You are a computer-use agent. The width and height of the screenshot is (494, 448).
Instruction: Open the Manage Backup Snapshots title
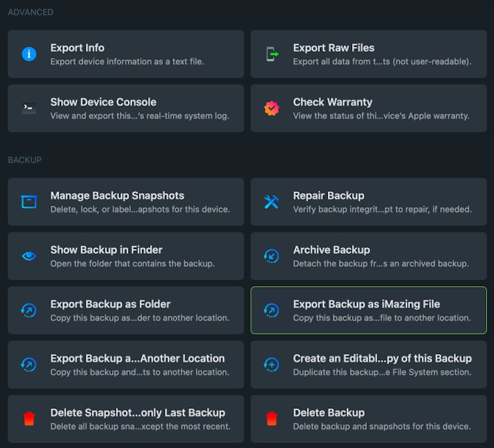[117, 195]
